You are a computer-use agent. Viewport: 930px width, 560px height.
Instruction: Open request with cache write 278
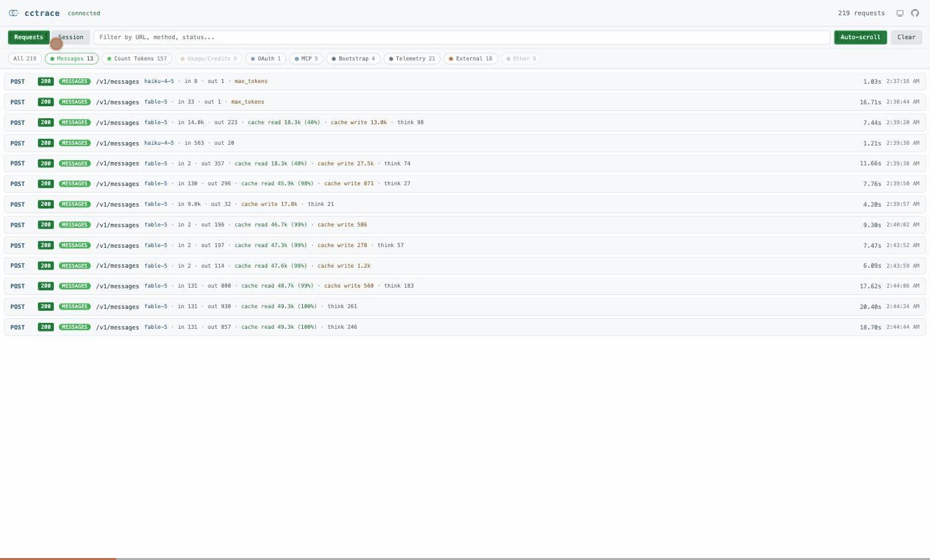pyautogui.click(x=465, y=245)
